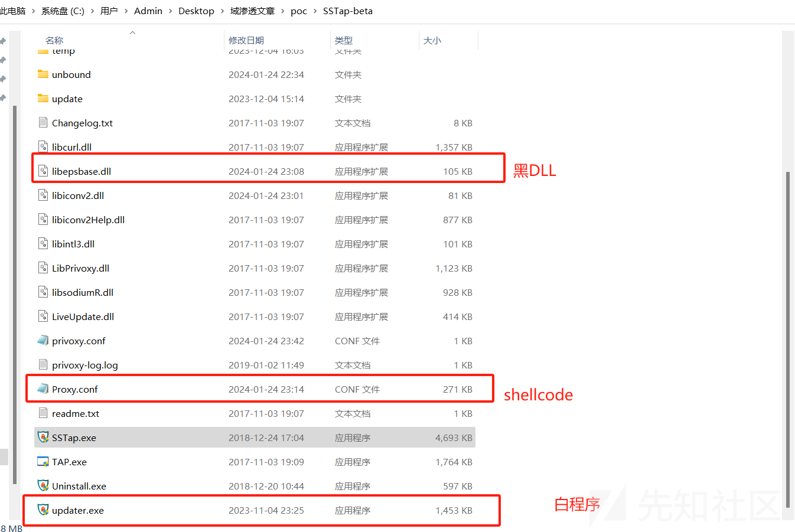Screen dimensions: 795x532
Task: Expand breadcrumb arrow after 系统盘 (C:)
Action: pos(93,11)
